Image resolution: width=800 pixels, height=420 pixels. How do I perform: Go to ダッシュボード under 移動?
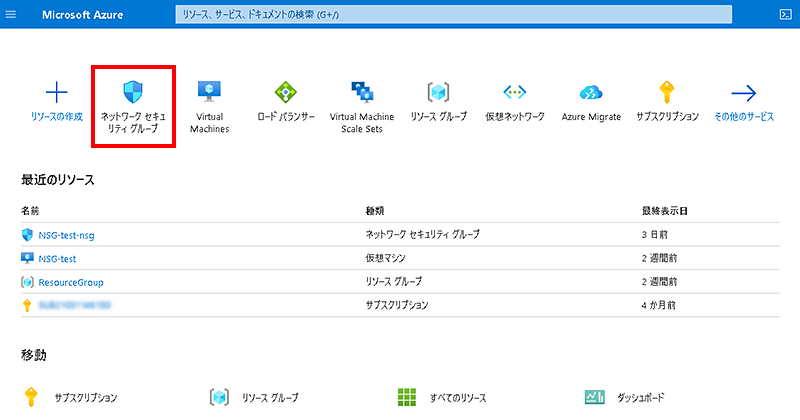click(x=641, y=398)
